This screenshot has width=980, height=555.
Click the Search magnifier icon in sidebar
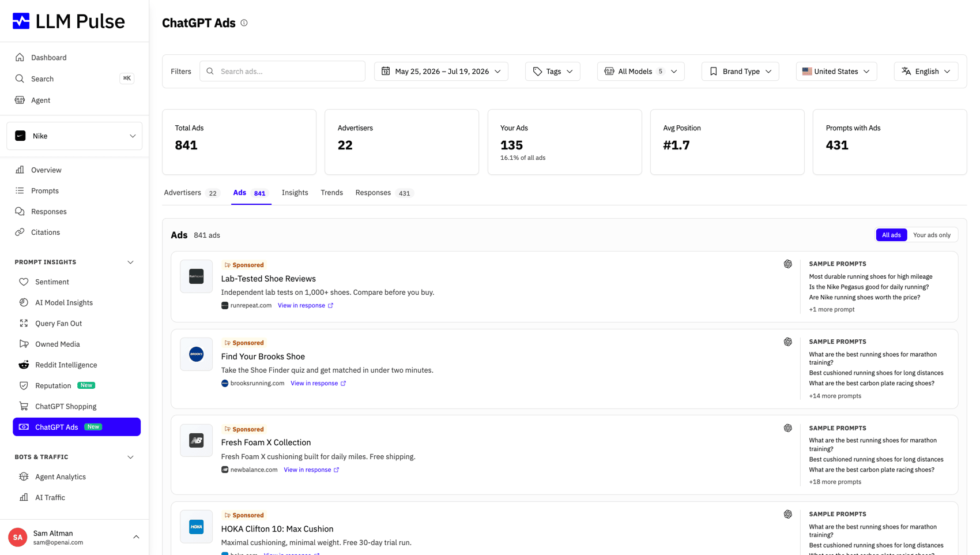click(20, 78)
